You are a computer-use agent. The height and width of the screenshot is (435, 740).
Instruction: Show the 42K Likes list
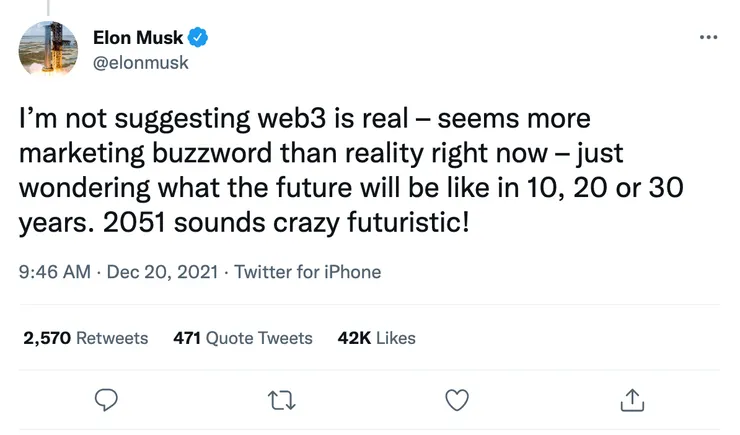377,338
